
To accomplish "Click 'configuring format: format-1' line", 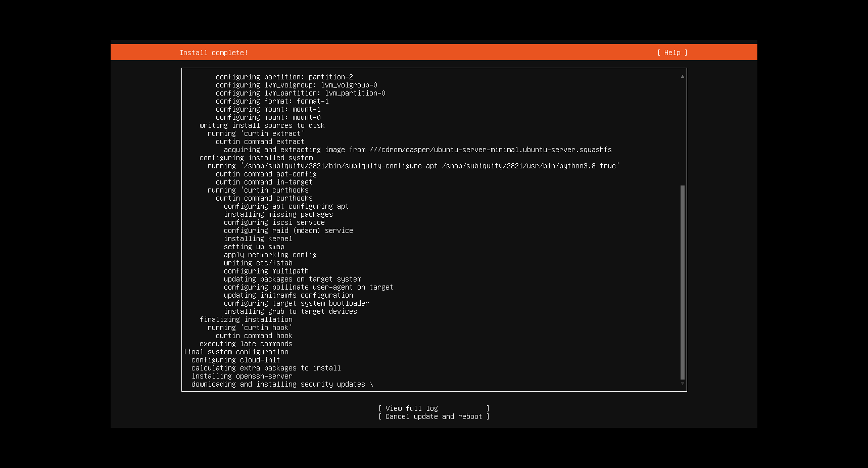I will tap(272, 101).
